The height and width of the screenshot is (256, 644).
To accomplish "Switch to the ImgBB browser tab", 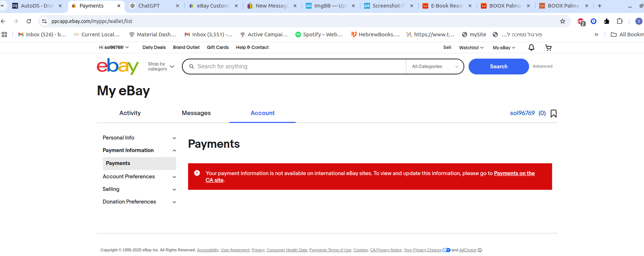I will 330,6.
